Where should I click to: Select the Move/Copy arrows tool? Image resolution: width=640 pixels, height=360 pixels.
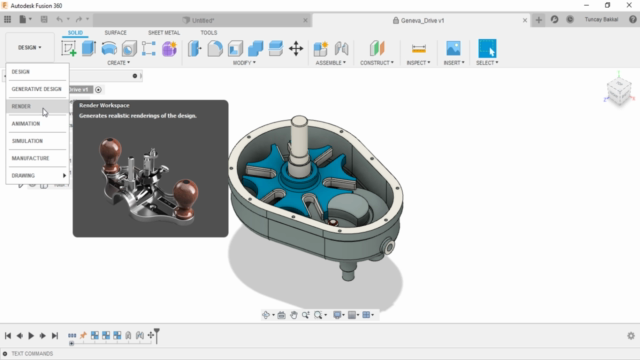click(x=296, y=48)
